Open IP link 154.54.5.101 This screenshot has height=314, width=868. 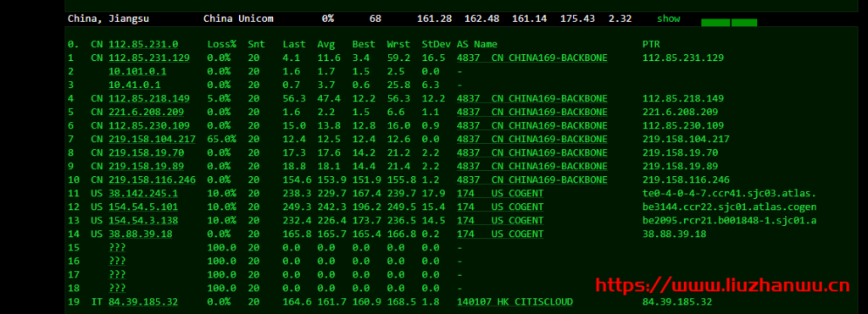pos(143,207)
